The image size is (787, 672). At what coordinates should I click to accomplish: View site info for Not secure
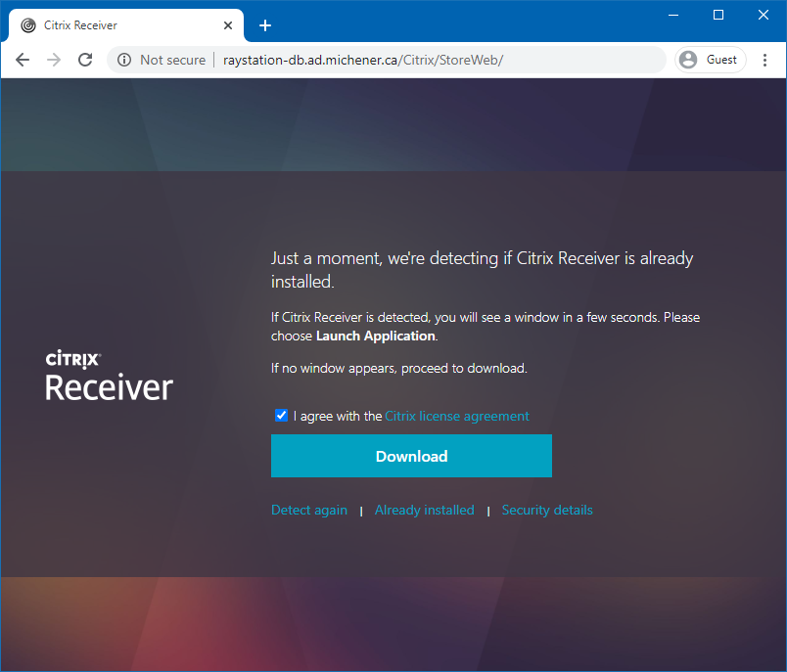[x=124, y=61]
